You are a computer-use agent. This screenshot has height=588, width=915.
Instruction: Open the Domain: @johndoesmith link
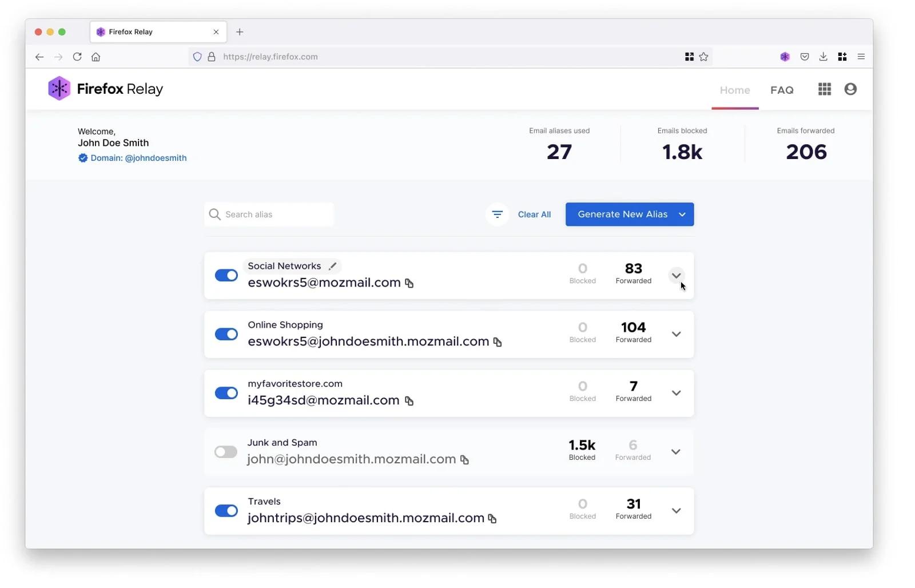pyautogui.click(x=138, y=158)
